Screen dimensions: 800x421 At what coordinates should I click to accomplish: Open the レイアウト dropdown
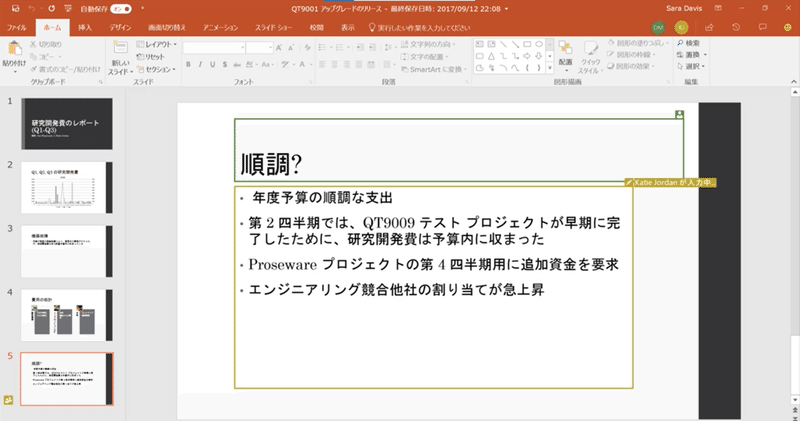click(x=157, y=44)
